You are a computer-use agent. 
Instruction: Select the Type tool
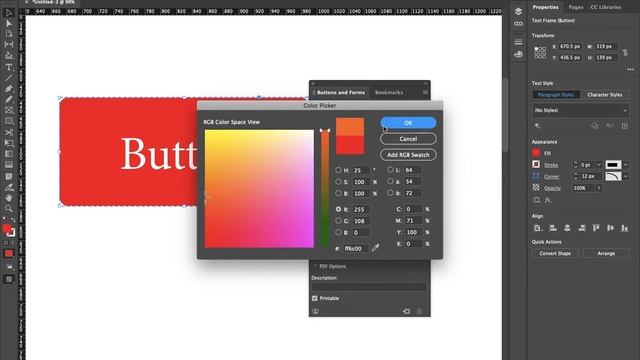9,67
